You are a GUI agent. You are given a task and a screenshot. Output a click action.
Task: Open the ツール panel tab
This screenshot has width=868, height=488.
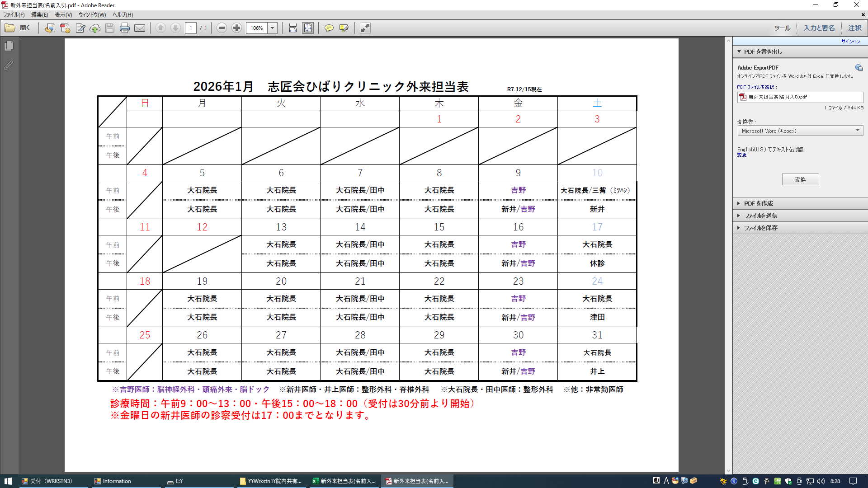pos(782,28)
